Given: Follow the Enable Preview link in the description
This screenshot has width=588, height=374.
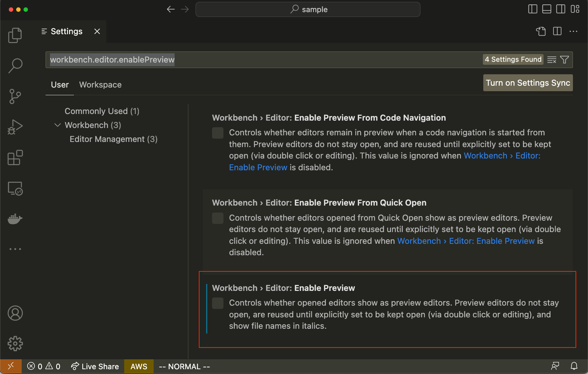Looking at the screenshot, I should [258, 167].
